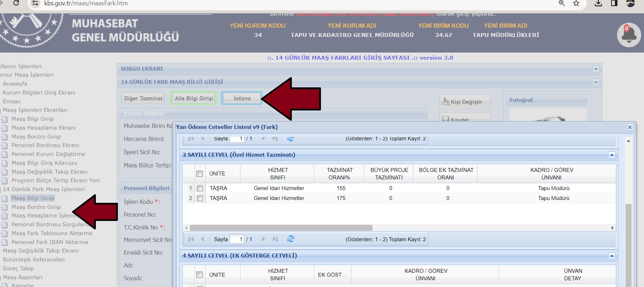Toggle the browser side panel icon

(614, 3)
